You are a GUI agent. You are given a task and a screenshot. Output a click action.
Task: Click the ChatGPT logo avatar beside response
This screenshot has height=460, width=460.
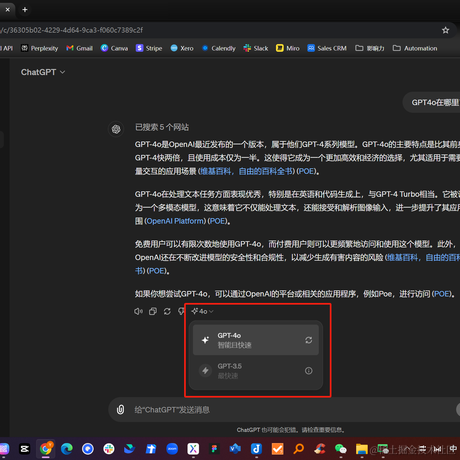(x=116, y=129)
